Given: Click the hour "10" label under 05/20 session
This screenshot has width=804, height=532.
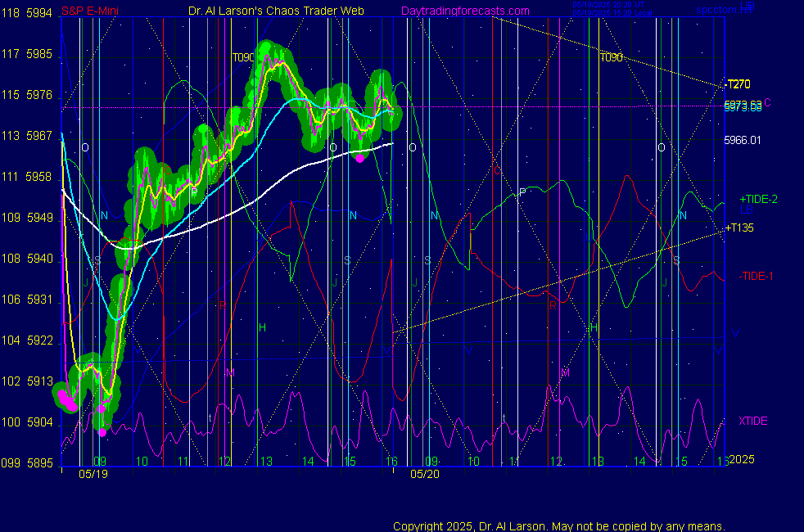Looking at the screenshot, I should pyautogui.click(x=473, y=462).
